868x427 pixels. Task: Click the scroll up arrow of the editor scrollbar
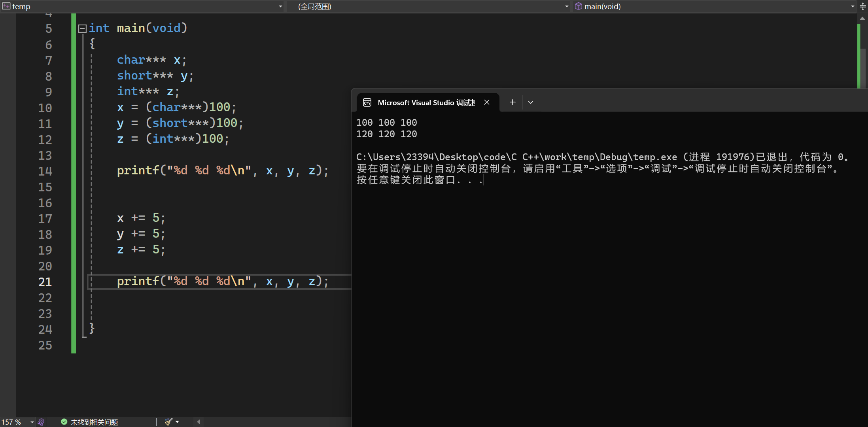click(x=862, y=18)
